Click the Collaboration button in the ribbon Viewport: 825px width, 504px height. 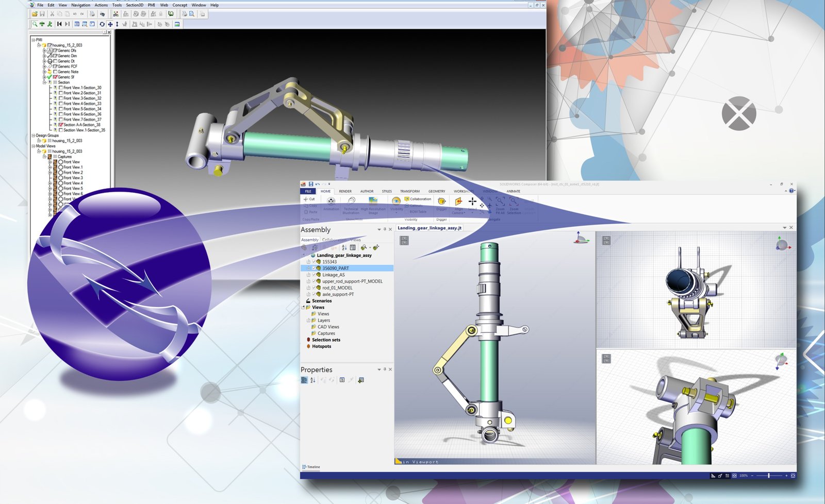coord(418,199)
